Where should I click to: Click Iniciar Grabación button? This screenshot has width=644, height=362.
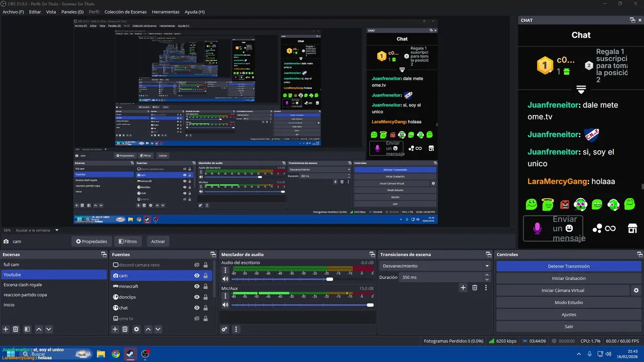pos(569,279)
